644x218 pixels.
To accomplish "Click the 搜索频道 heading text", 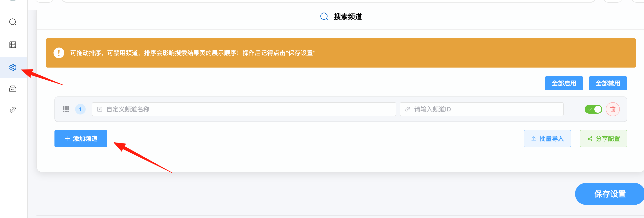I will point(348,17).
